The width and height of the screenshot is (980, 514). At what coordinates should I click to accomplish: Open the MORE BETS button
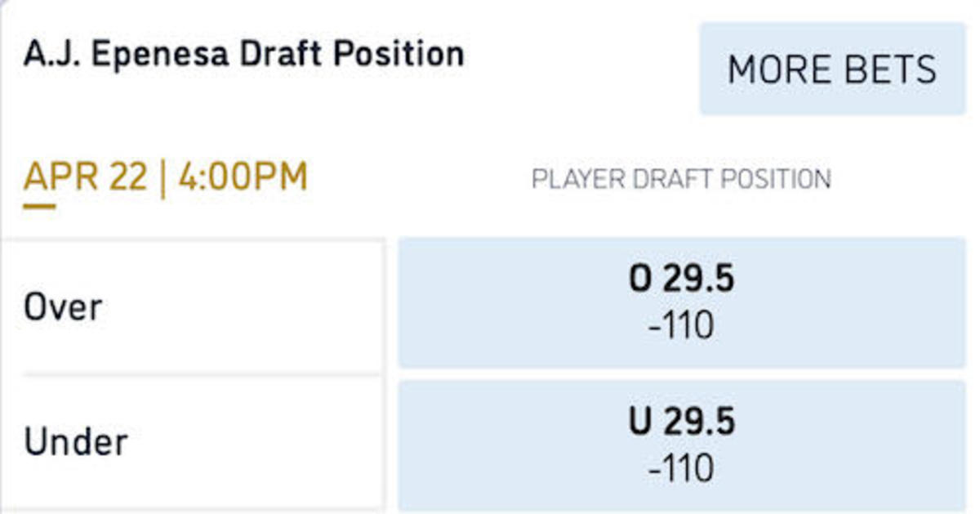(x=832, y=69)
